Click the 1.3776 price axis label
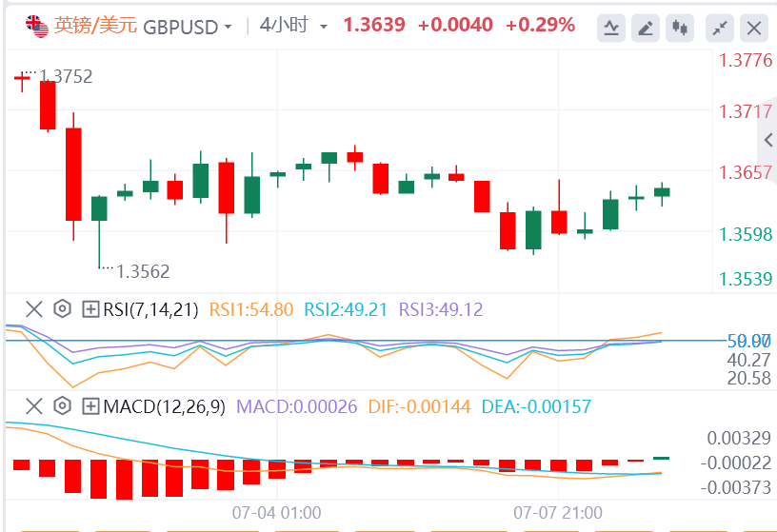The width and height of the screenshot is (777, 532). click(x=746, y=60)
